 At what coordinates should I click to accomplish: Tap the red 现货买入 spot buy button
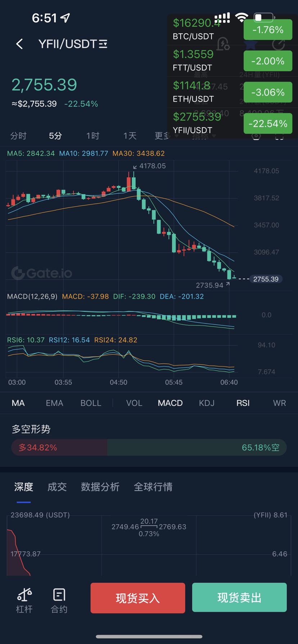[x=138, y=598]
